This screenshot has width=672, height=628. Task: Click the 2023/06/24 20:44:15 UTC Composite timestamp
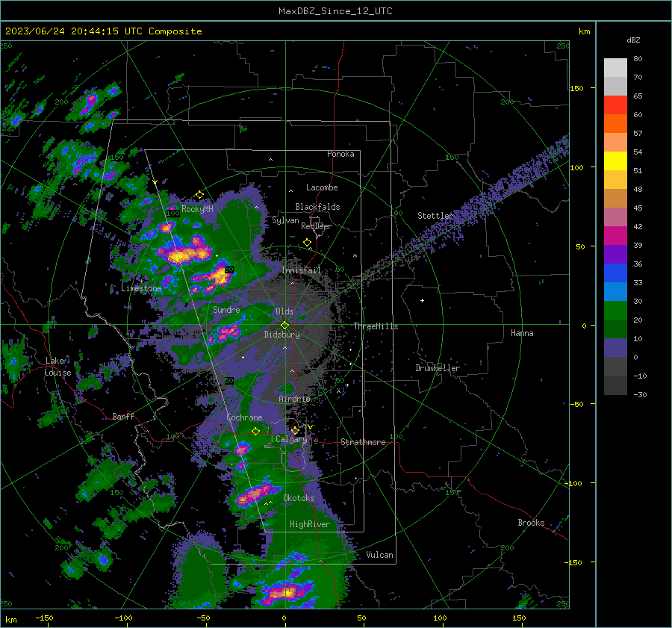pyautogui.click(x=103, y=31)
